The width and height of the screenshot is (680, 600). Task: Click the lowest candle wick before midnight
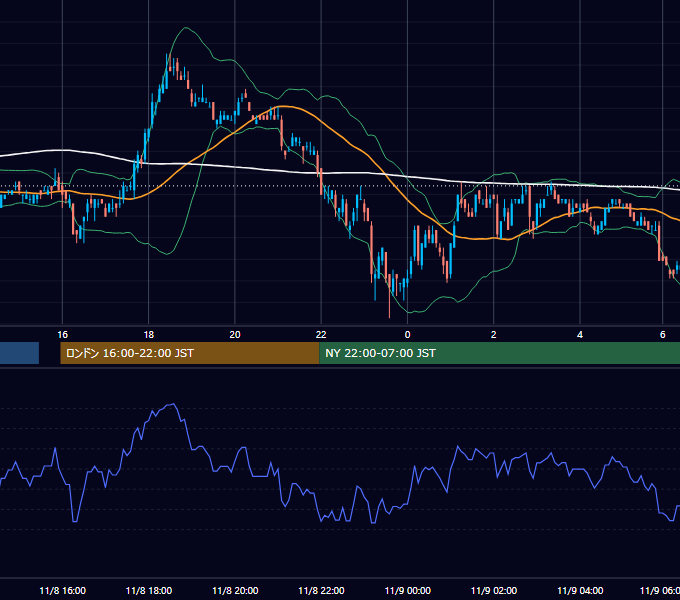click(389, 297)
